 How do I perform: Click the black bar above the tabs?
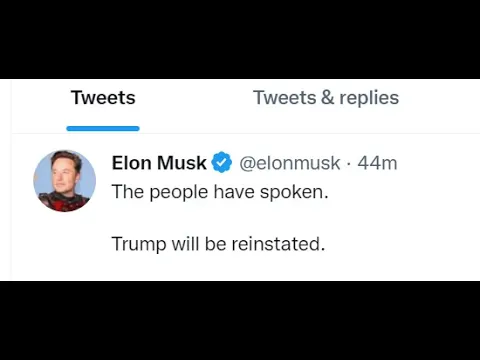tap(240, 39)
